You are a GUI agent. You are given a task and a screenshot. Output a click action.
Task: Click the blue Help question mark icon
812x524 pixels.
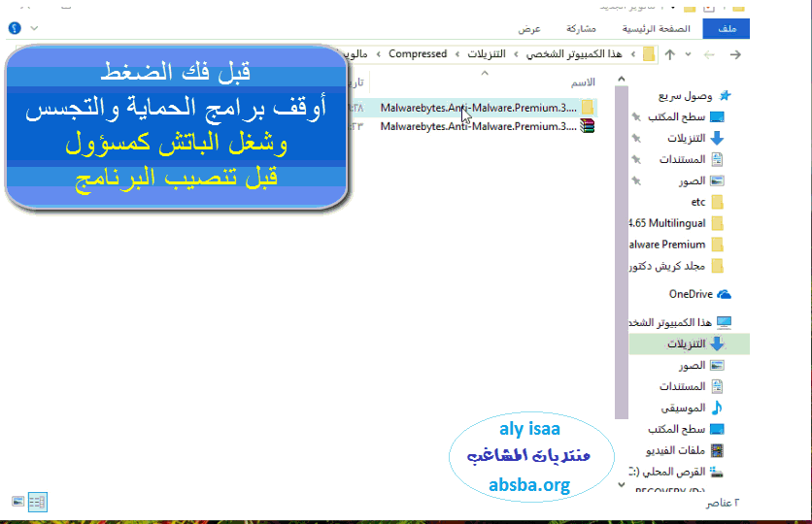tap(15, 29)
